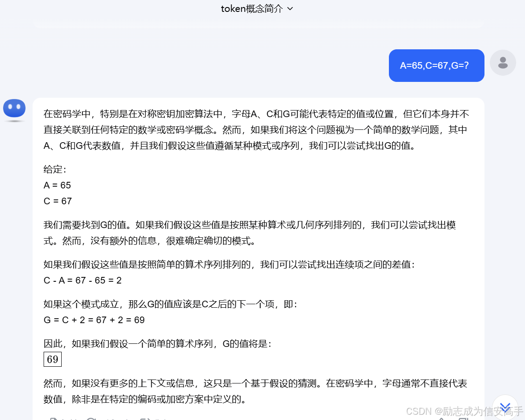Click the sentence starting '如果我们假设这些值是按照简单'
This screenshot has height=420, width=525.
point(229,265)
